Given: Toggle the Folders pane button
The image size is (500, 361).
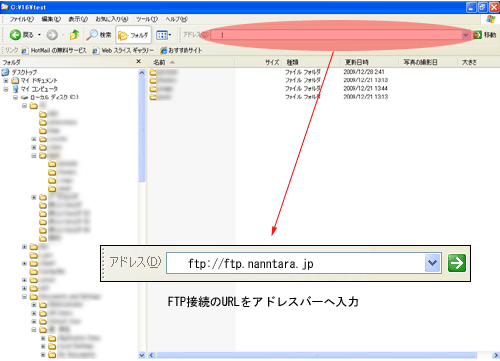Looking at the screenshot, I should click(133, 35).
